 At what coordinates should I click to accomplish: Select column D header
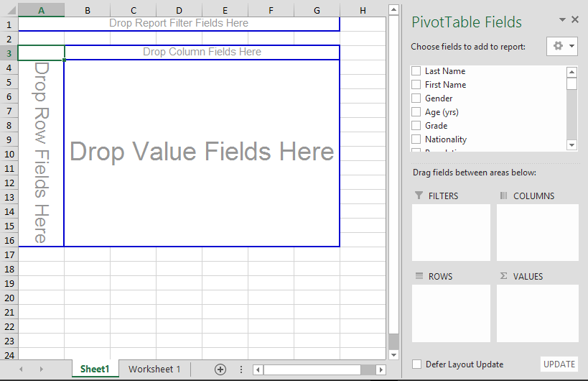point(179,10)
